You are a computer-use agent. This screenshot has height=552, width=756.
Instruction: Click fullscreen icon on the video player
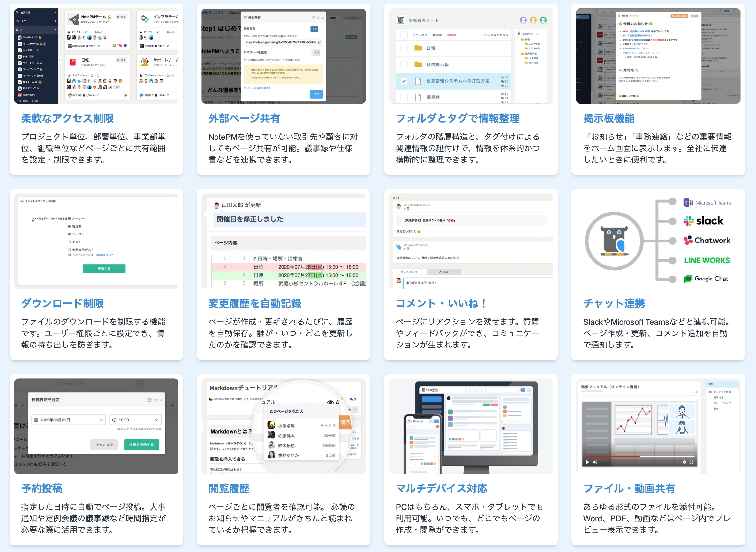coord(692,462)
